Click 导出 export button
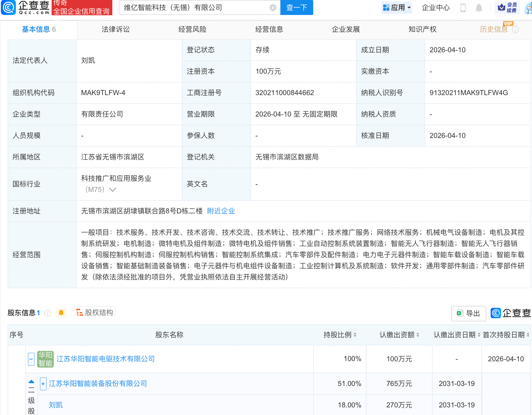 [468, 313]
